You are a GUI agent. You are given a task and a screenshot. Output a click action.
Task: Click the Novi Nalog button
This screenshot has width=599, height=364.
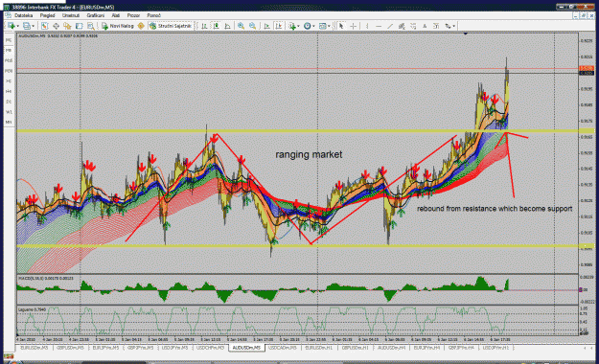tap(118, 26)
